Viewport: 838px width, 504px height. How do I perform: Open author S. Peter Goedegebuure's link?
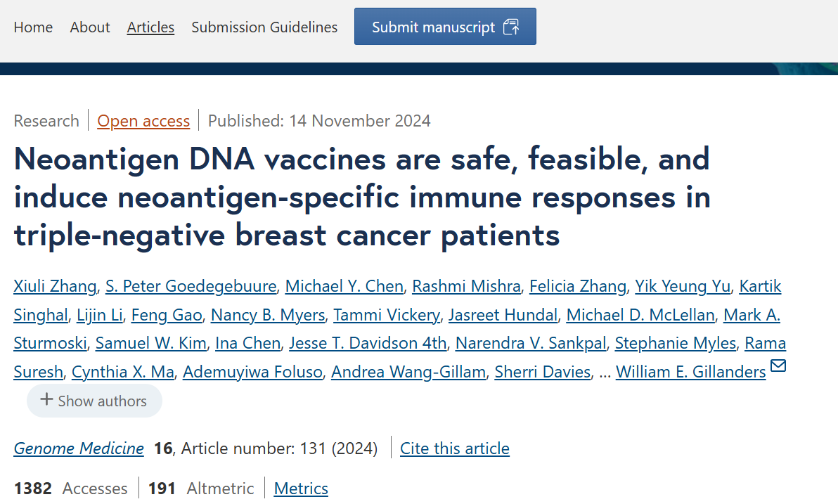pos(191,287)
